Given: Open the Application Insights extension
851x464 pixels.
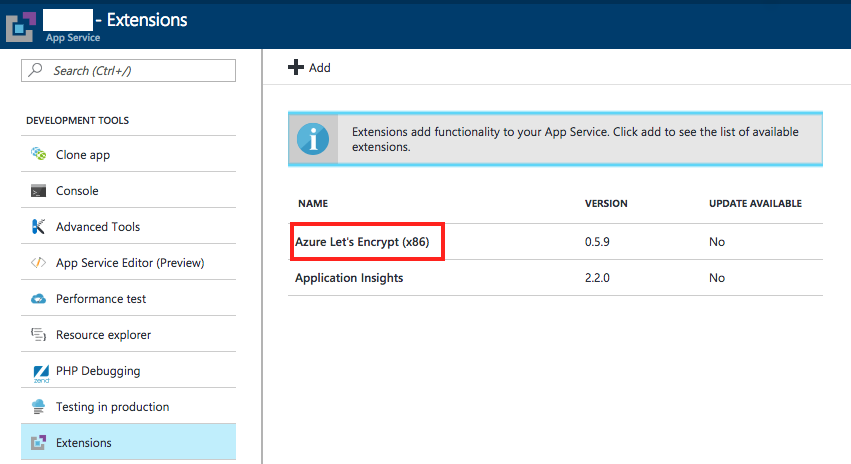Looking at the screenshot, I should point(349,278).
